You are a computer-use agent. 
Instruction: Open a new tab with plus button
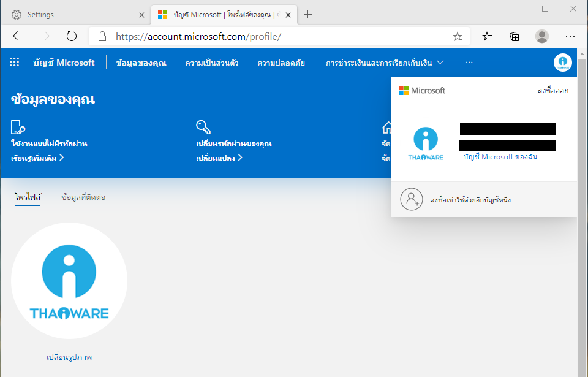[x=307, y=15]
